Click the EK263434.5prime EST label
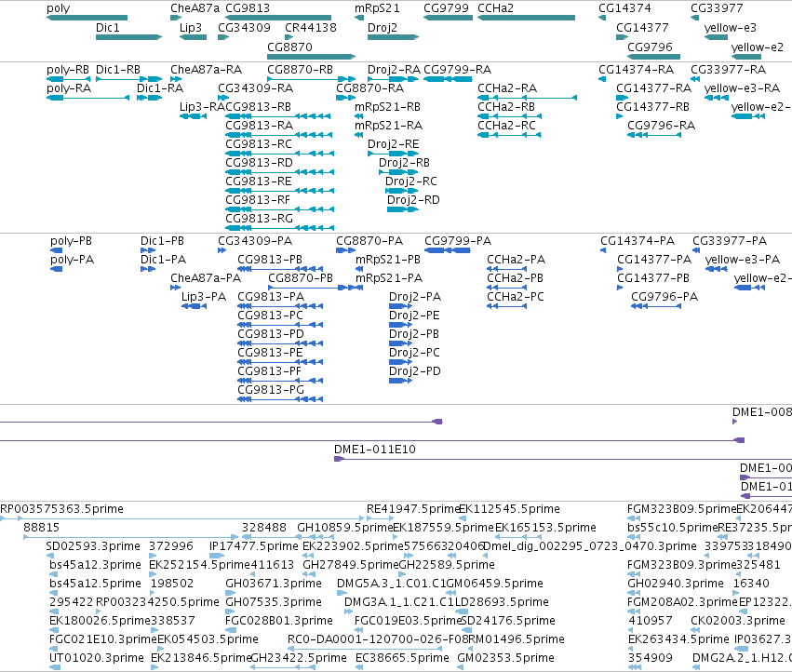792x672 pixels. (678, 639)
